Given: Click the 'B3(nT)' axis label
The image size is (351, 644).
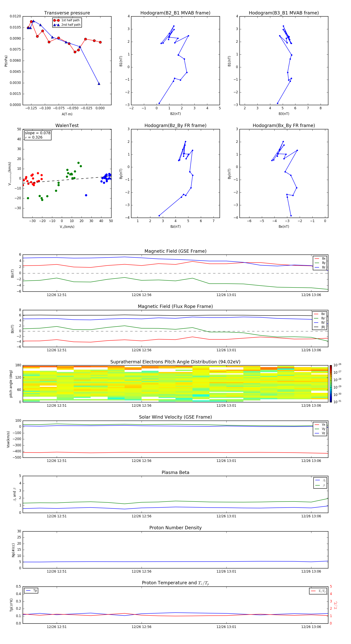Looking at the screenshot, I should [284, 114].
